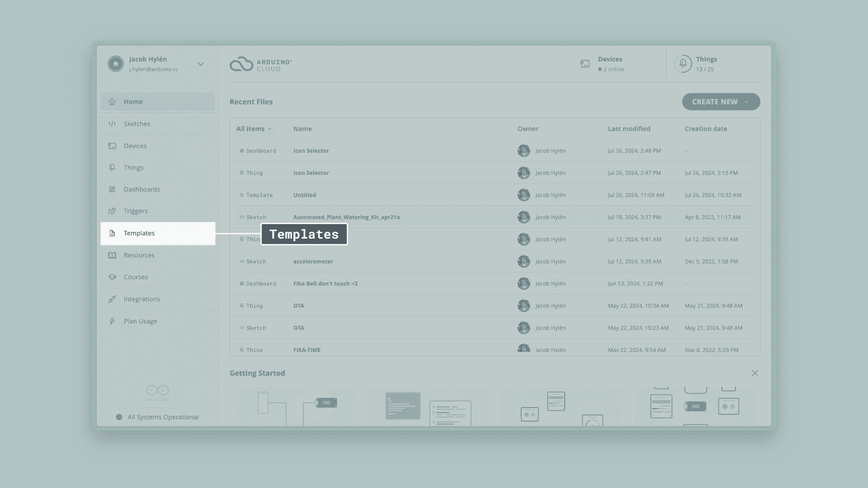Select the Plan Usage lightning icon
This screenshot has height=488, width=868.
pyautogui.click(x=112, y=321)
